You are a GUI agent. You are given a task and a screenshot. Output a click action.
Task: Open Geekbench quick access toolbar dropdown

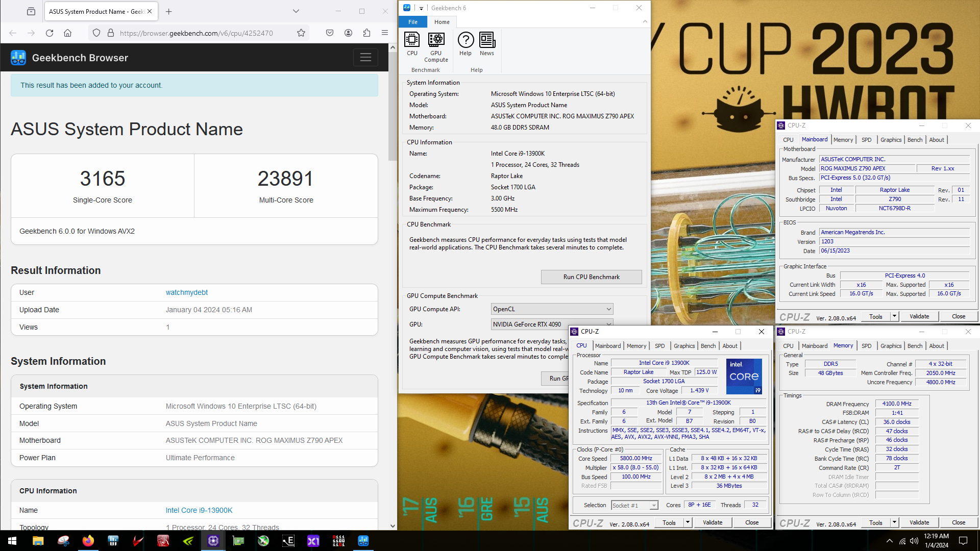421,8
